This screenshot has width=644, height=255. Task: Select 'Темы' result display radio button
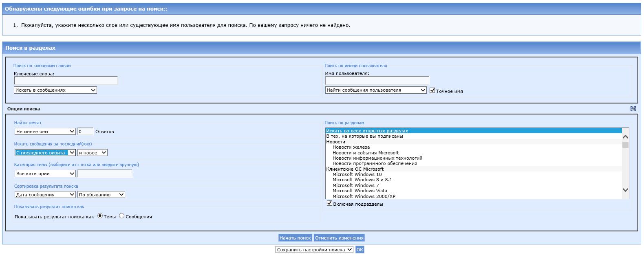click(100, 216)
